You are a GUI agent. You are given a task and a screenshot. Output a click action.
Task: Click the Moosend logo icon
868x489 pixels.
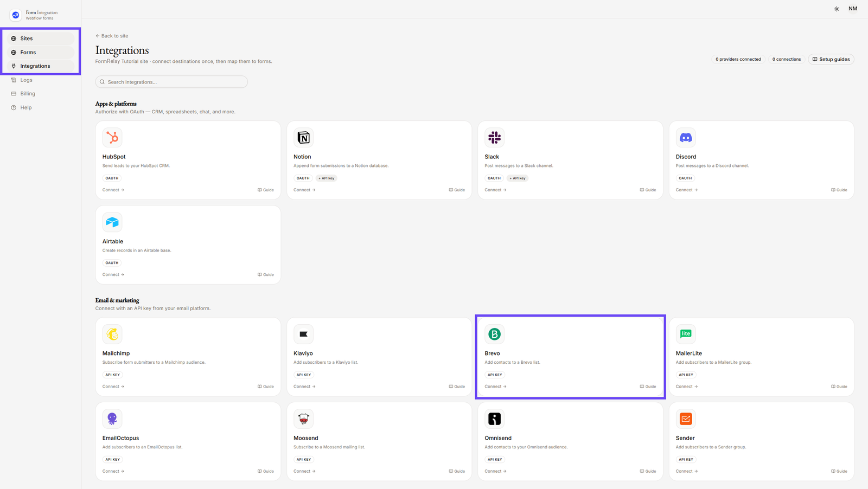click(x=303, y=419)
